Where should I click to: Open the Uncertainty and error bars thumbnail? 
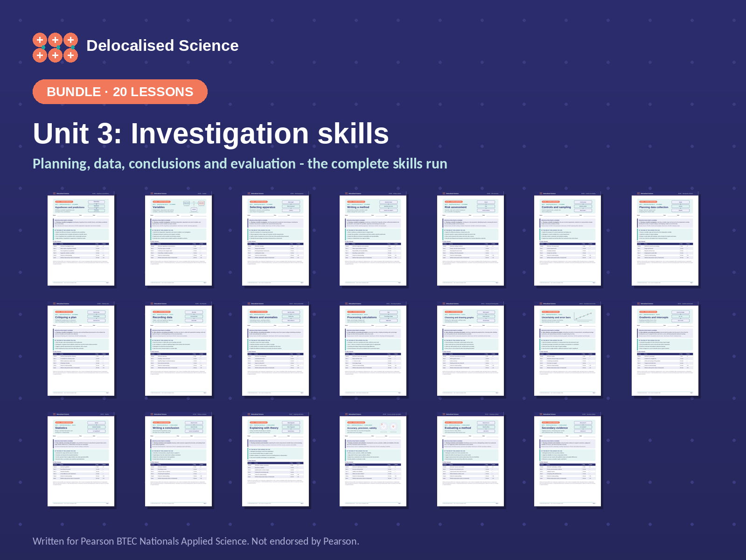pyautogui.click(x=568, y=349)
